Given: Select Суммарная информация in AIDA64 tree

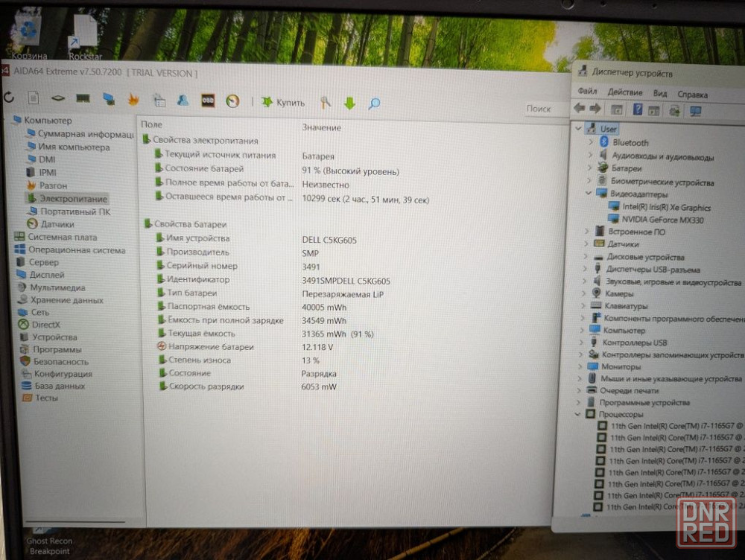Looking at the screenshot, I should click(80, 134).
